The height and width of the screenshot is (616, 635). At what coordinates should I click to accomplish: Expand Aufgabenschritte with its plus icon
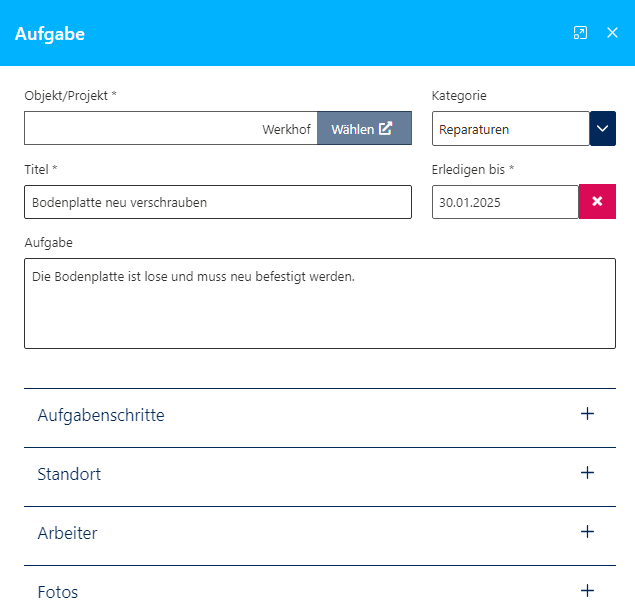(587, 414)
